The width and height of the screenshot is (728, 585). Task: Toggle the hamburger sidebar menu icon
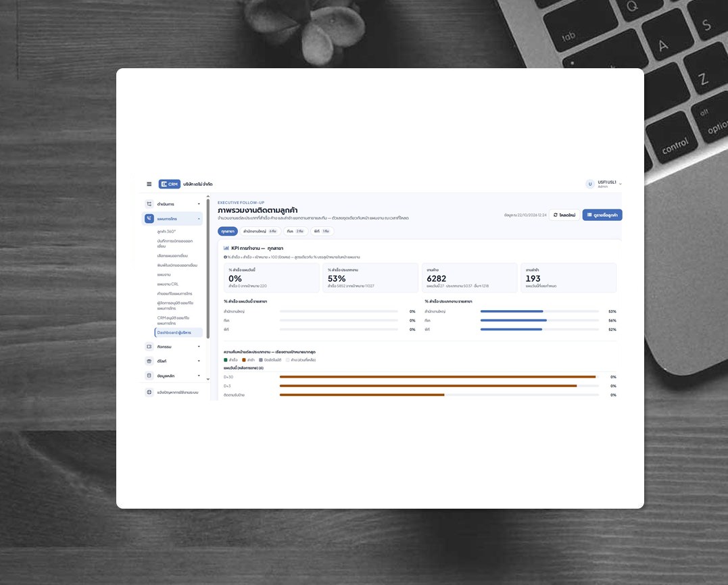(x=149, y=184)
